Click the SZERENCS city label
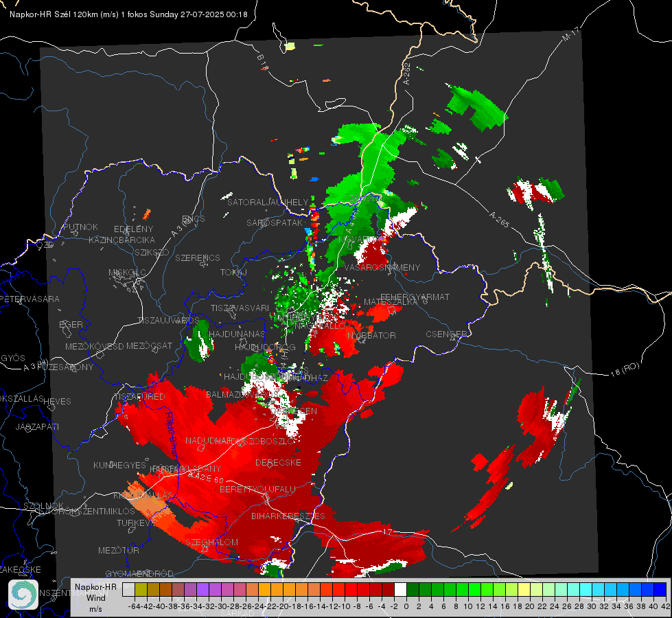This screenshot has height=618, width=672. coord(198,257)
